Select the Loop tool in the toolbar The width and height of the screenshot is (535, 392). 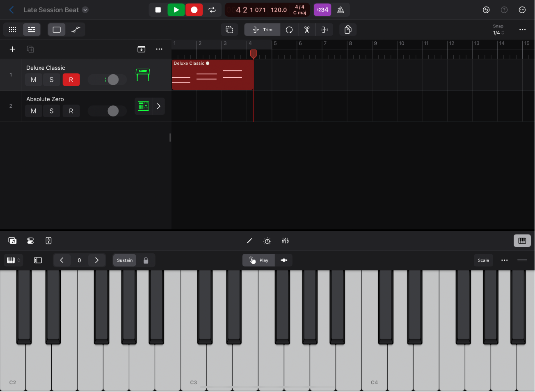[289, 29]
